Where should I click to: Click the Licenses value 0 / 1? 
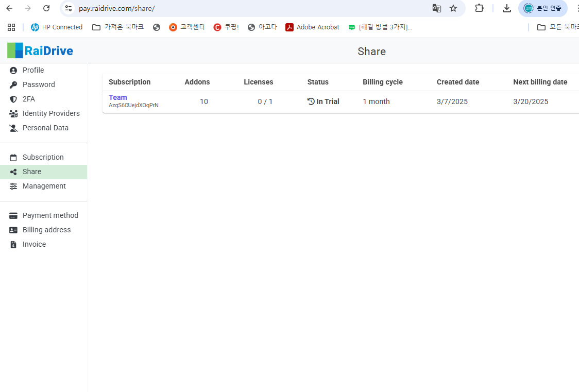[x=265, y=101]
